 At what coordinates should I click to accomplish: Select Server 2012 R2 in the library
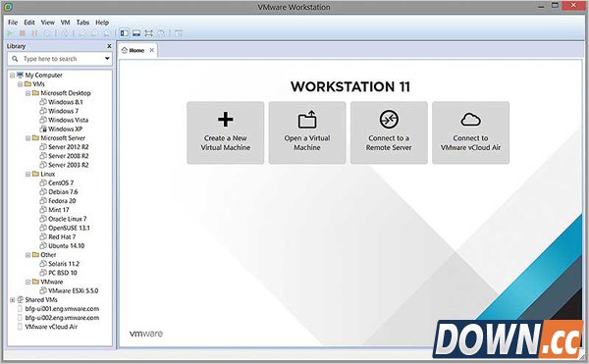pos(69,147)
